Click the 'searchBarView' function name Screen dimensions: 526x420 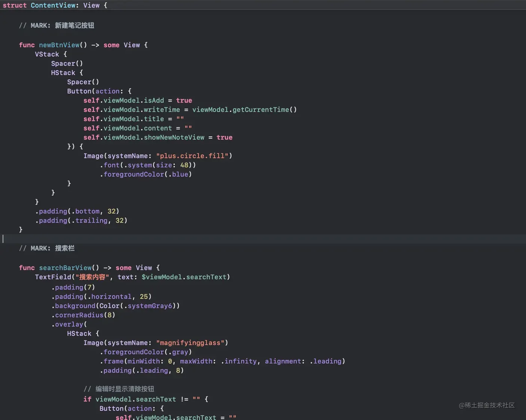[65, 268]
